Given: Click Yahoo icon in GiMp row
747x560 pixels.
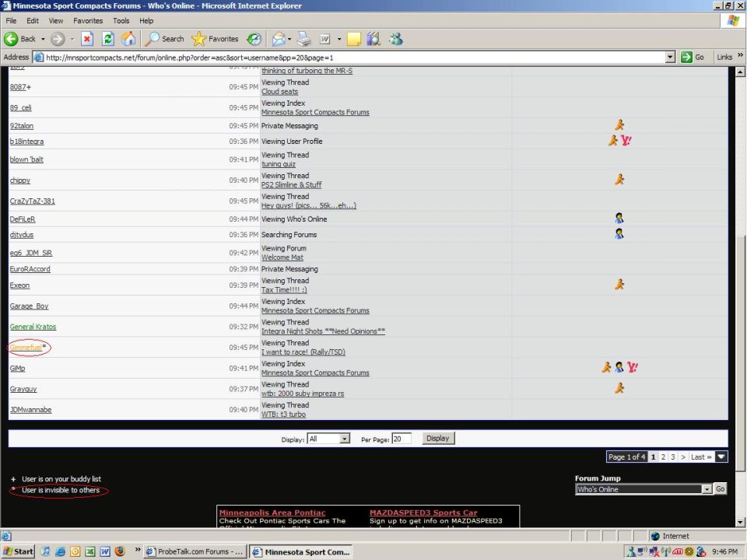Looking at the screenshot, I should 632,367.
